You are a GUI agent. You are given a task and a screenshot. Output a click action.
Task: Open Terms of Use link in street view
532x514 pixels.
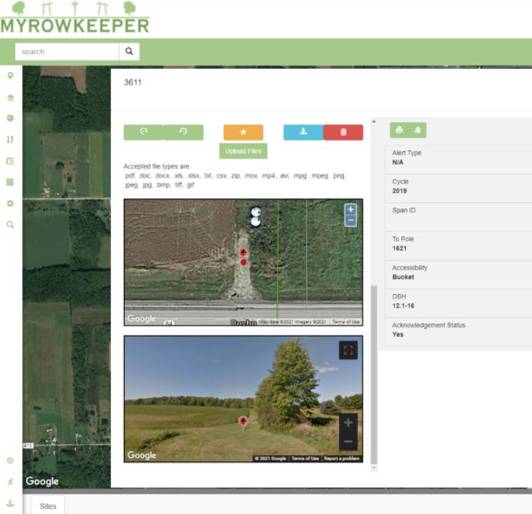[305, 459]
